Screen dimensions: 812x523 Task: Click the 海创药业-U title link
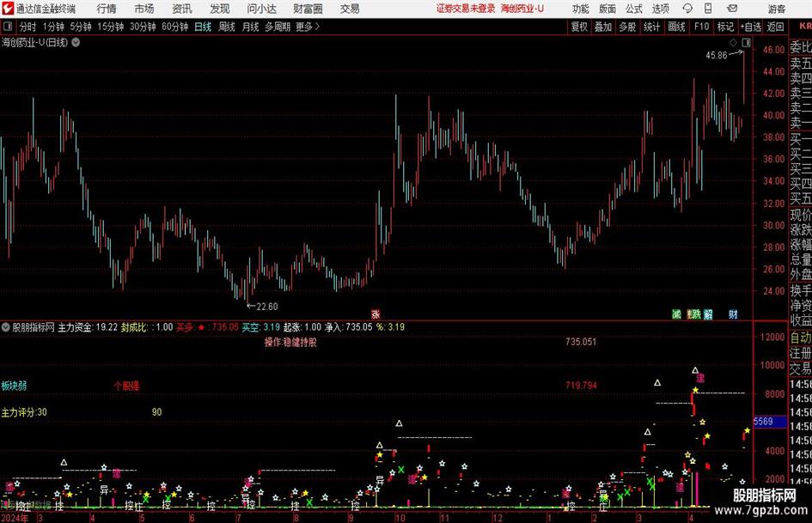[522, 9]
